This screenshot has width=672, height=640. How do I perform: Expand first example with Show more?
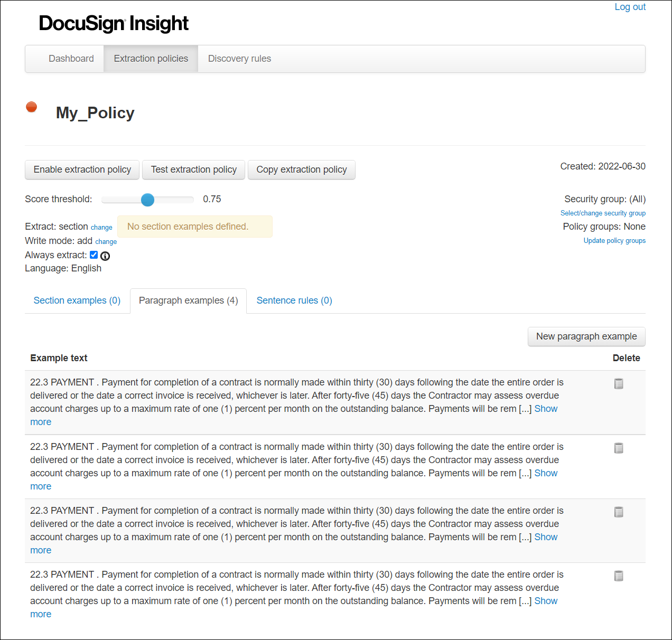point(546,409)
